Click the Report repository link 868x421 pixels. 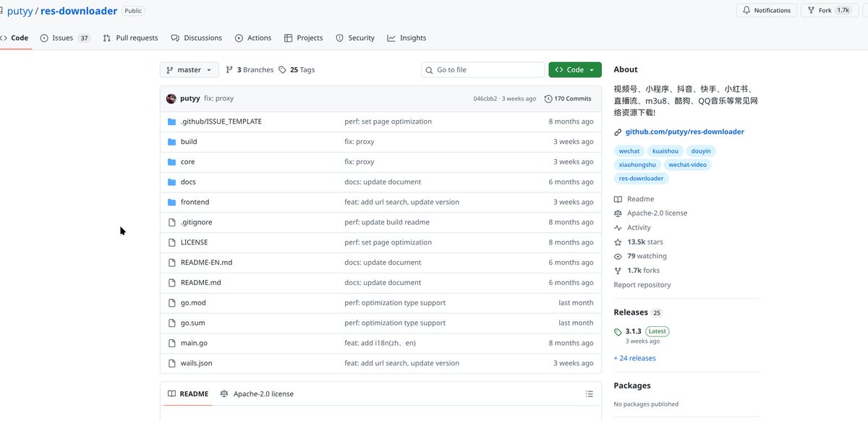[x=642, y=285]
